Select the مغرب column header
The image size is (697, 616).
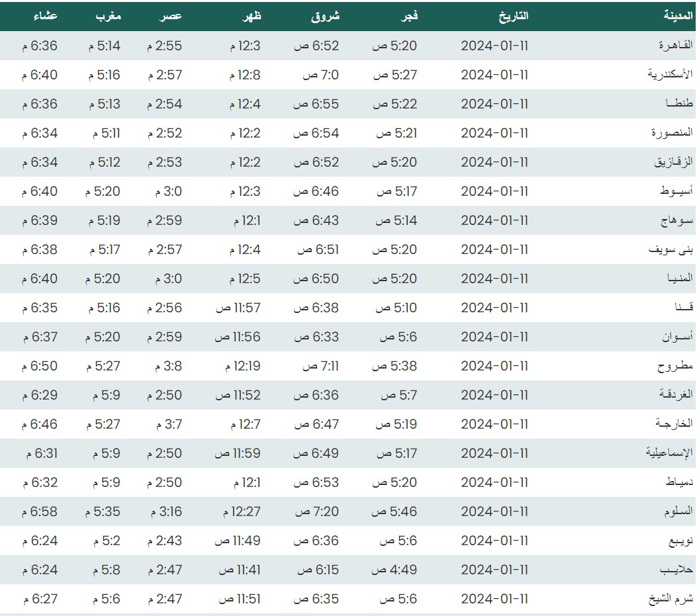pos(109,16)
